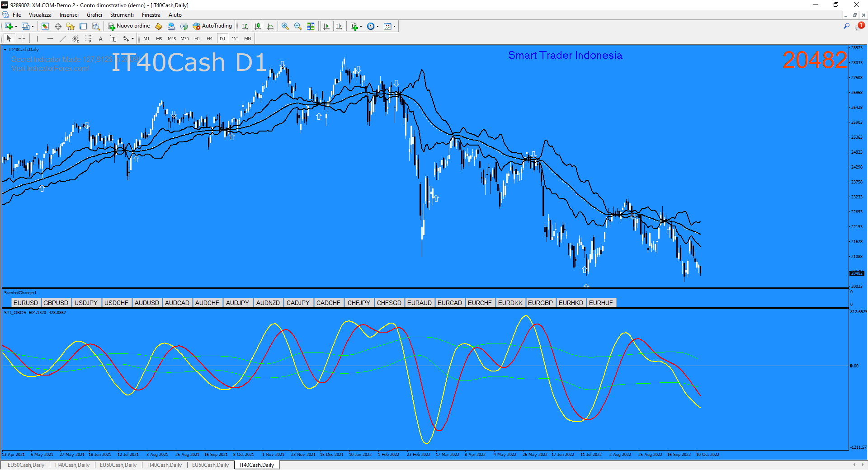Image resolution: width=868 pixels, height=470 pixels.
Task: Select Fibonacci retracement tool
Action: (88, 38)
